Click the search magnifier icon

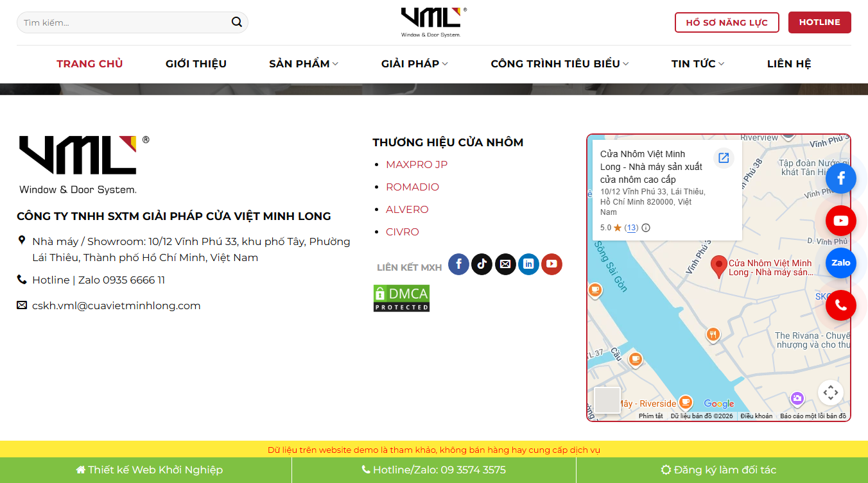tap(237, 22)
